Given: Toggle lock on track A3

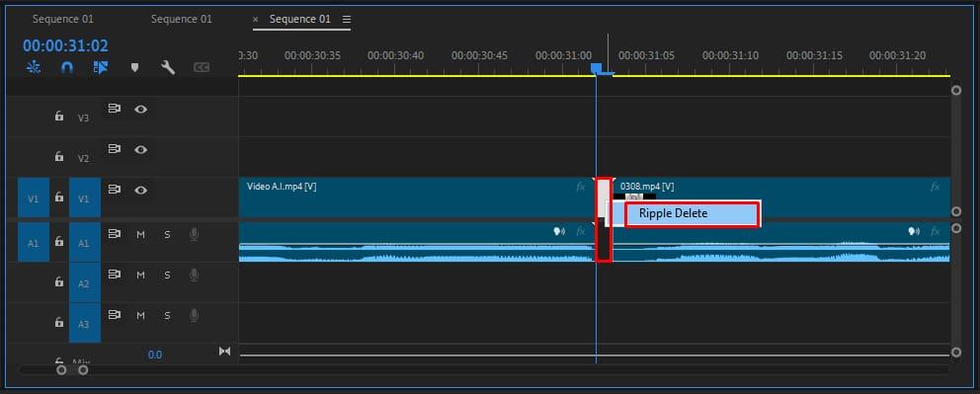Looking at the screenshot, I should (58, 322).
